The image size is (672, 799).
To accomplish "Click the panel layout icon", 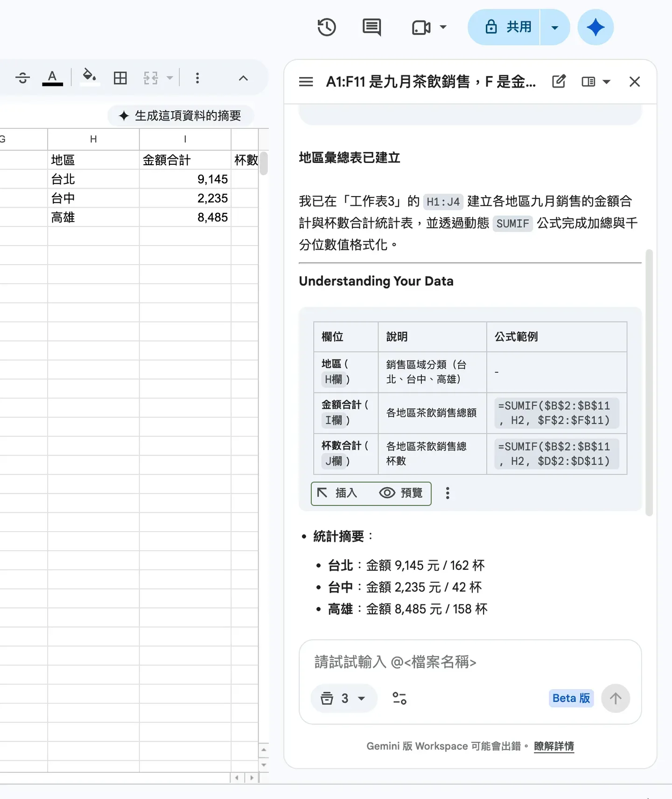I will [x=588, y=82].
